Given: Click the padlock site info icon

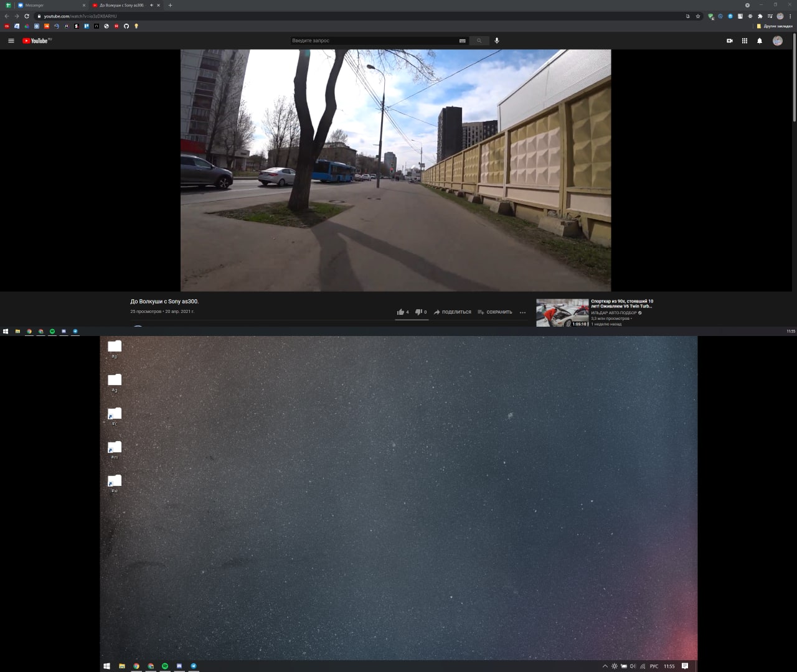Looking at the screenshot, I should (39, 16).
